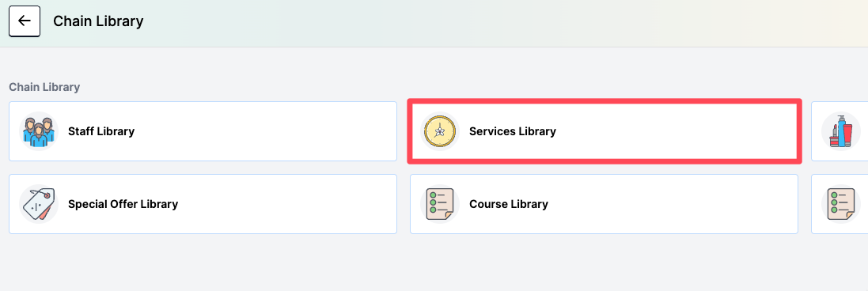Click empty space inside Course Library card

pos(673,204)
